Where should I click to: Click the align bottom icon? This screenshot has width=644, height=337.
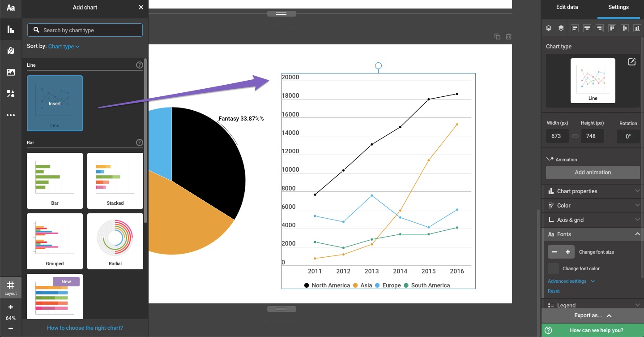click(x=637, y=28)
